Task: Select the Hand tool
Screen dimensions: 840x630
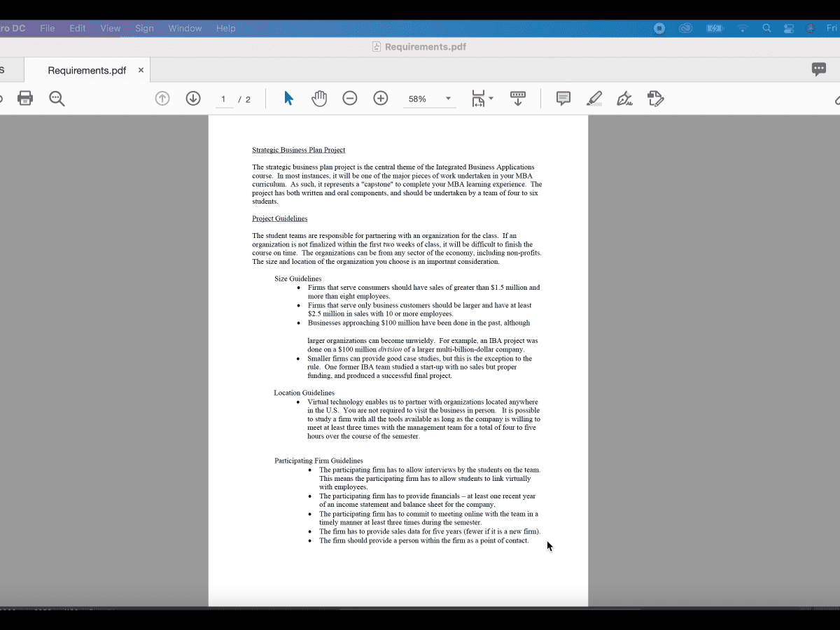Action: coord(319,98)
